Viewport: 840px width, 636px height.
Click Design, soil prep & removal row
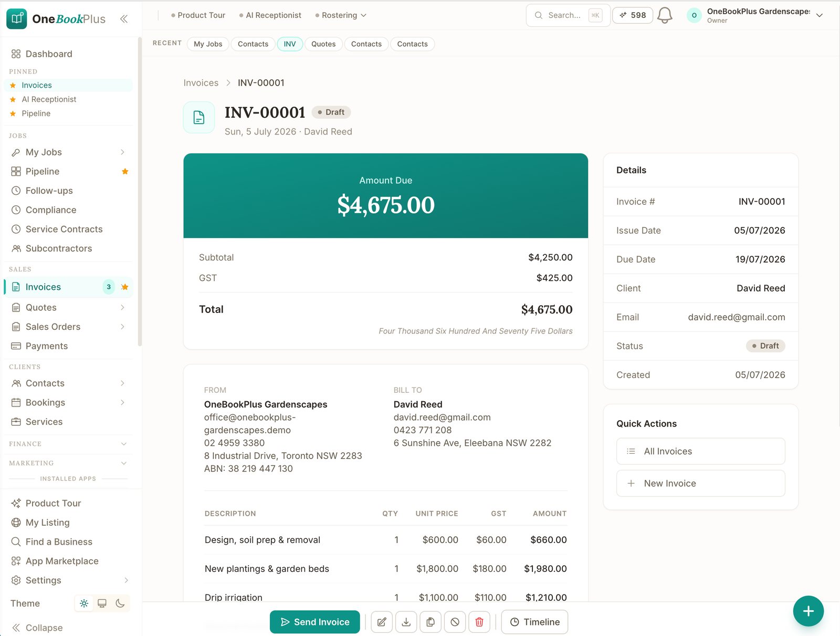386,540
